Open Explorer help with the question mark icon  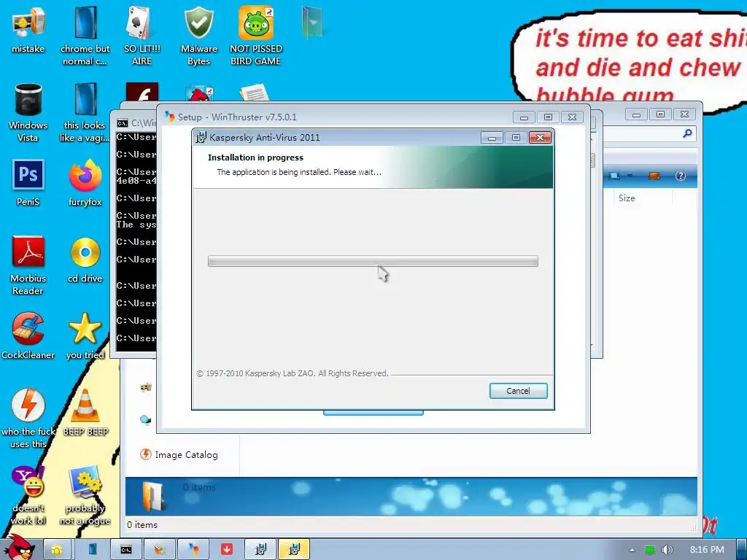[x=681, y=176]
